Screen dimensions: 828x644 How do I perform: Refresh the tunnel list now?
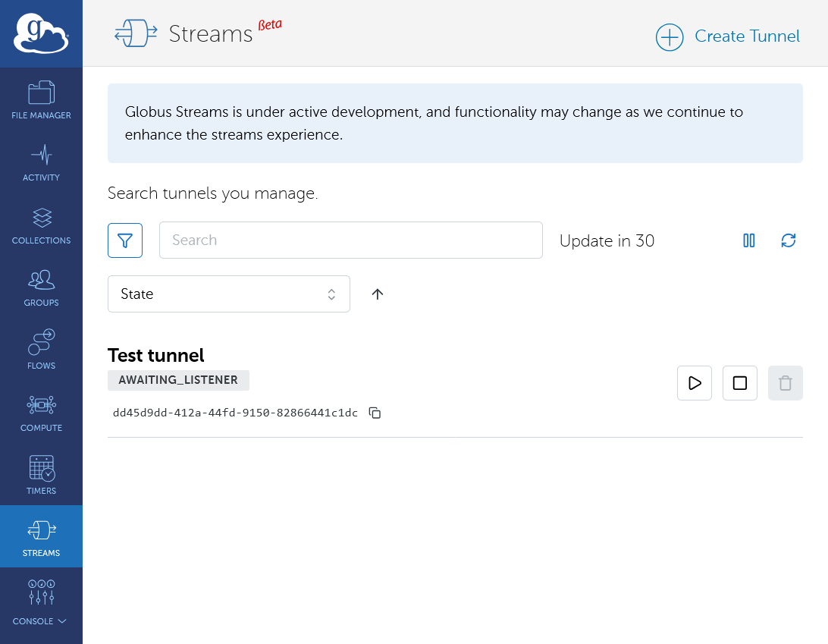pyautogui.click(x=789, y=240)
